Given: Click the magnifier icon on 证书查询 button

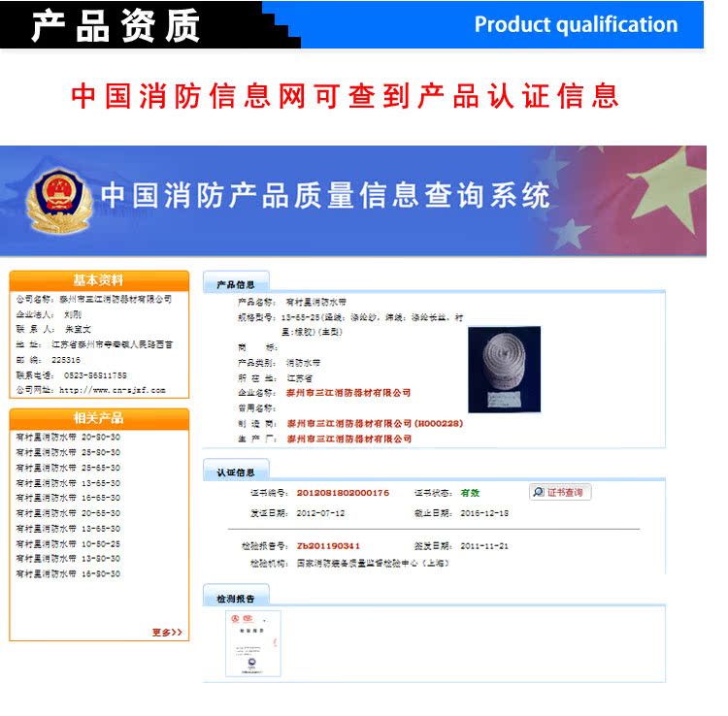Looking at the screenshot, I should pos(537,493).
